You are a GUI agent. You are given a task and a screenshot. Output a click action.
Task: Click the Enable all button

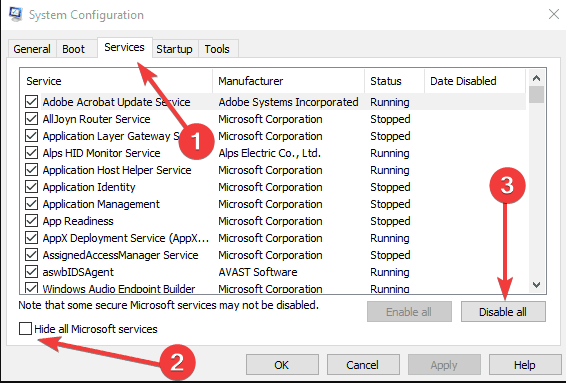point(409,312)
